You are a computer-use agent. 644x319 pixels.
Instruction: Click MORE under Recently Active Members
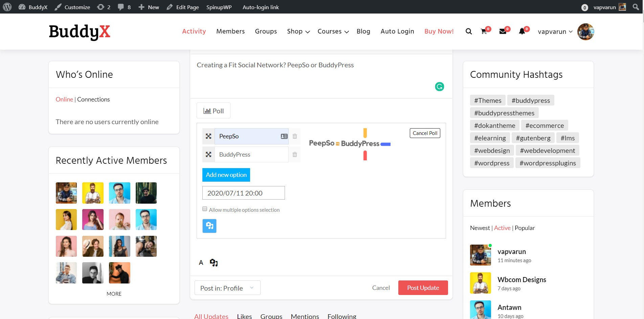point(114,294)
